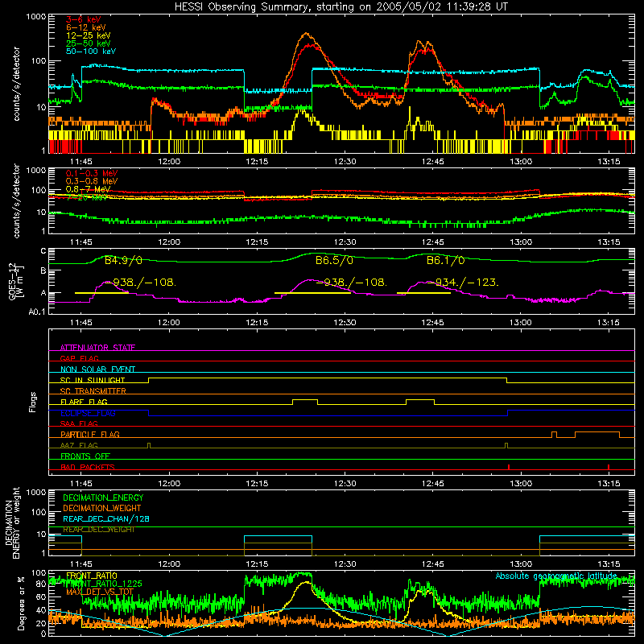Click the DECIMATION ENERGY or weight axis label
The image size is (644, 644).
tap(12, 522)
